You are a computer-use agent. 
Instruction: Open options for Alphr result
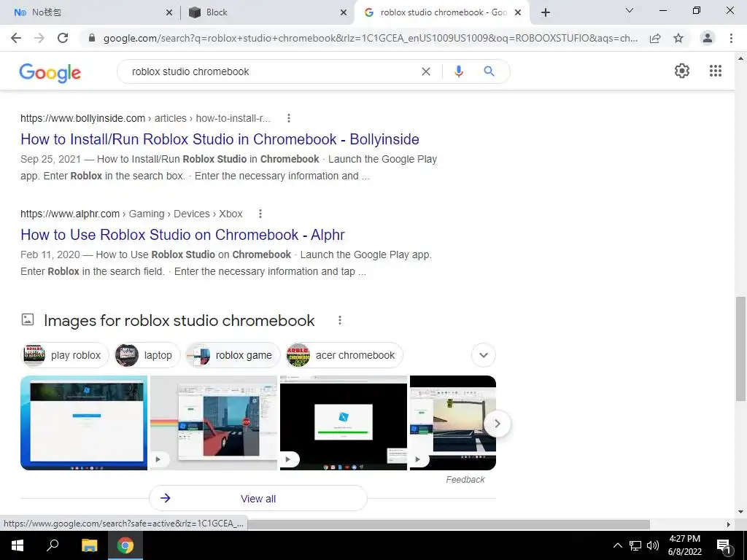tap(260, 214)
